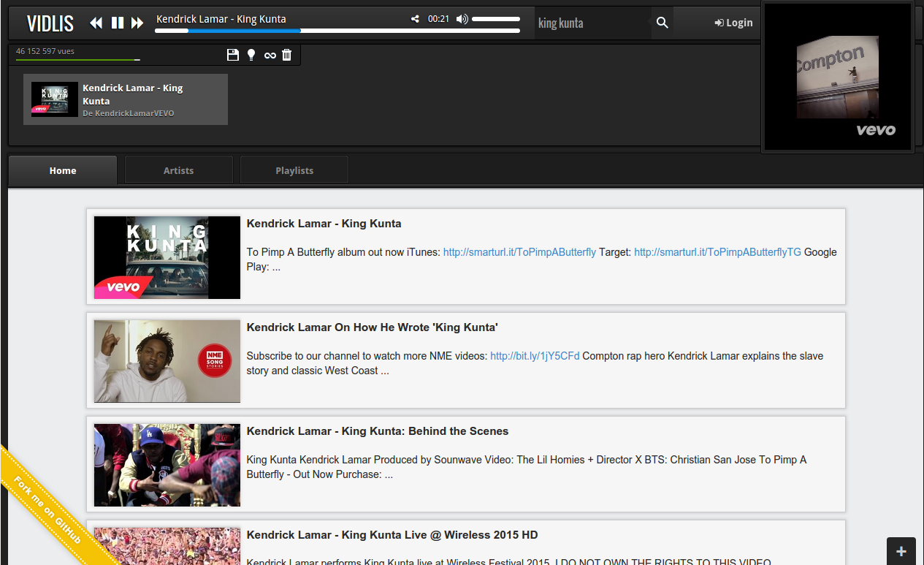Switch to the Artists tab
924x565 pixels.
point(179,170)
